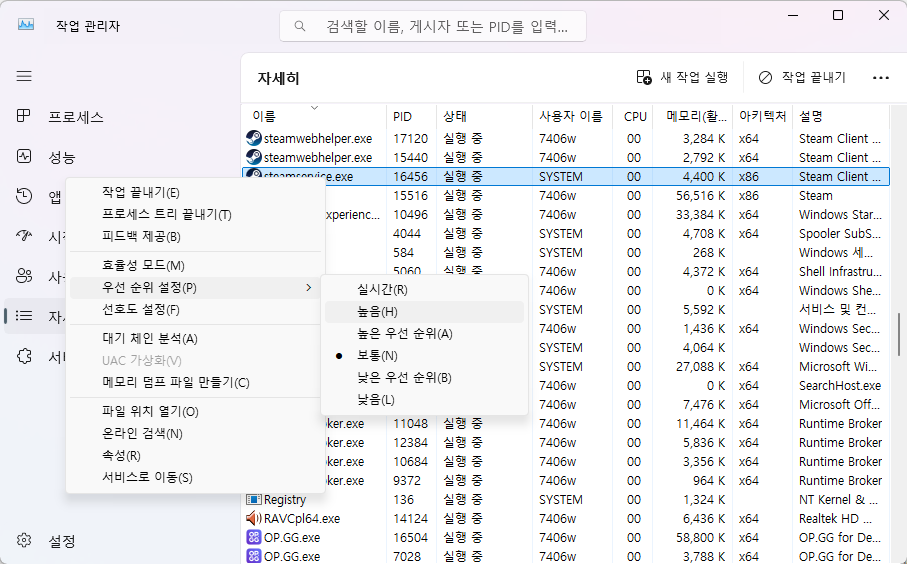Sort by PID column header
The image size is (907, 564).
point(411,116)
